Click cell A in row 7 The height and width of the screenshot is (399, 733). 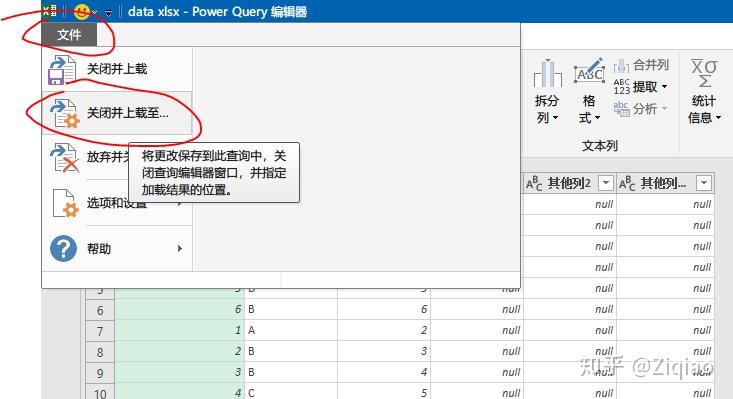point(291,330)
